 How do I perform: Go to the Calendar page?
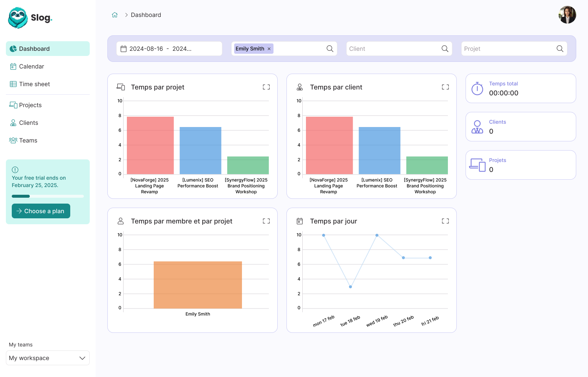31,67
